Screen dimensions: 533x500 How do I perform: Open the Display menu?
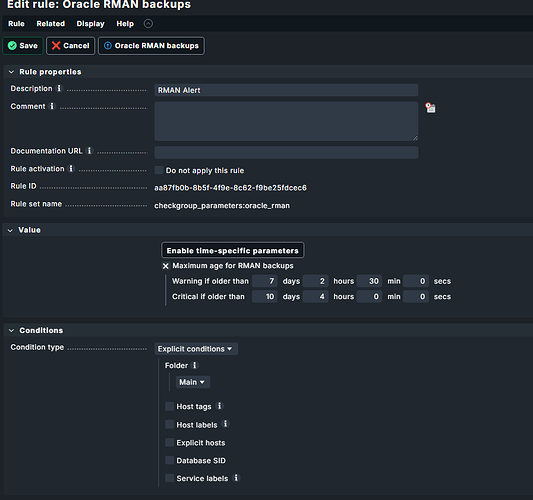[90, 24]
